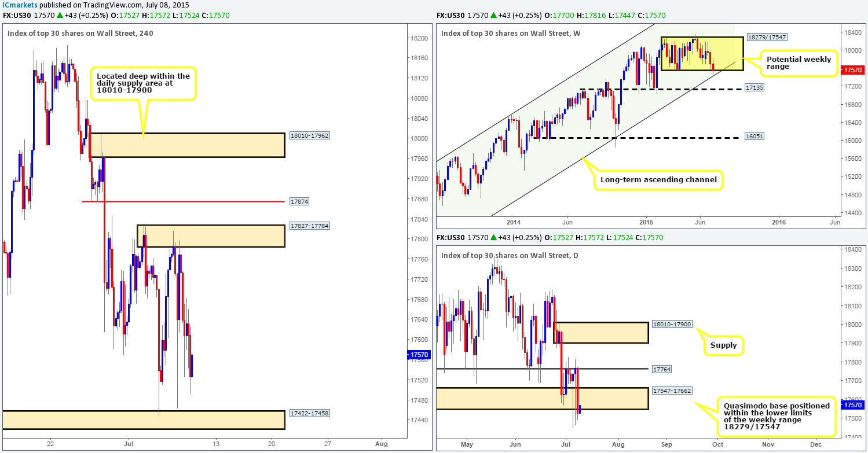The width and height of the screenshot is (868, 453).
Task: Click the red 17570 price tag on weekly chart
Action: coord(852,69)
